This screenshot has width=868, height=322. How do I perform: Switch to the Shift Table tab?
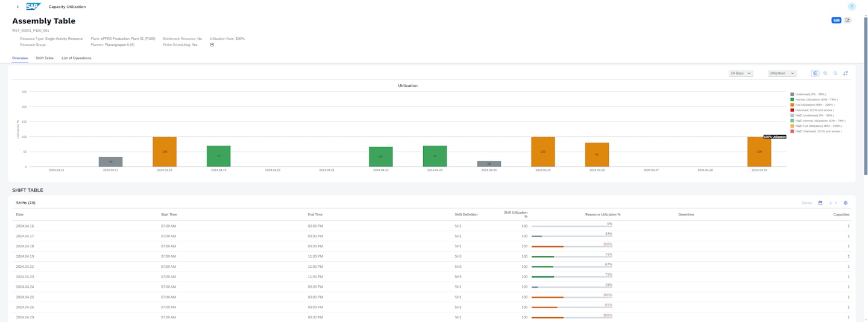click(45, 58)
